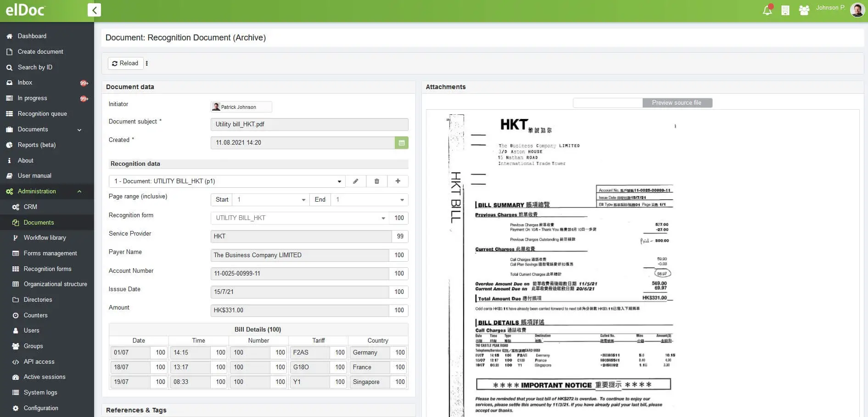Screen dimensions: 868x417
Task: Expand the recognition document selector dropdown
Action: 339,181
